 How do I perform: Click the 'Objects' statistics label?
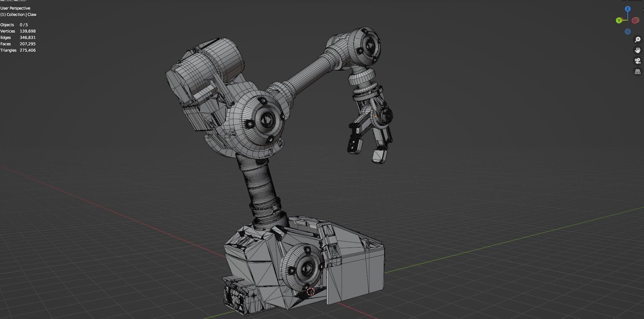pos(7,25)
